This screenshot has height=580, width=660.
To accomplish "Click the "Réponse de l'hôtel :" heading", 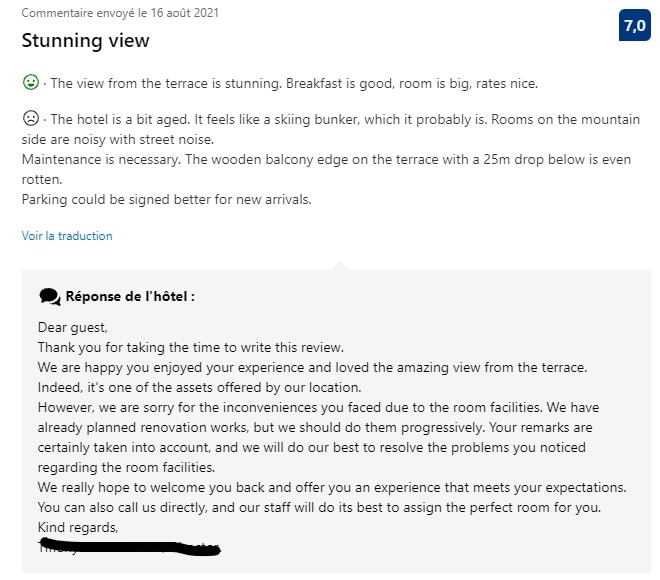I will pos(130,296).
